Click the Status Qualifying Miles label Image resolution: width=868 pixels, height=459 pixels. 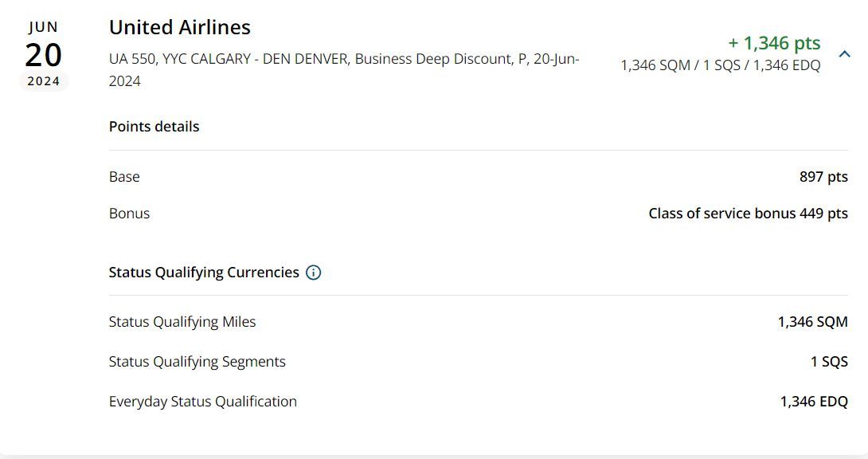182,322
